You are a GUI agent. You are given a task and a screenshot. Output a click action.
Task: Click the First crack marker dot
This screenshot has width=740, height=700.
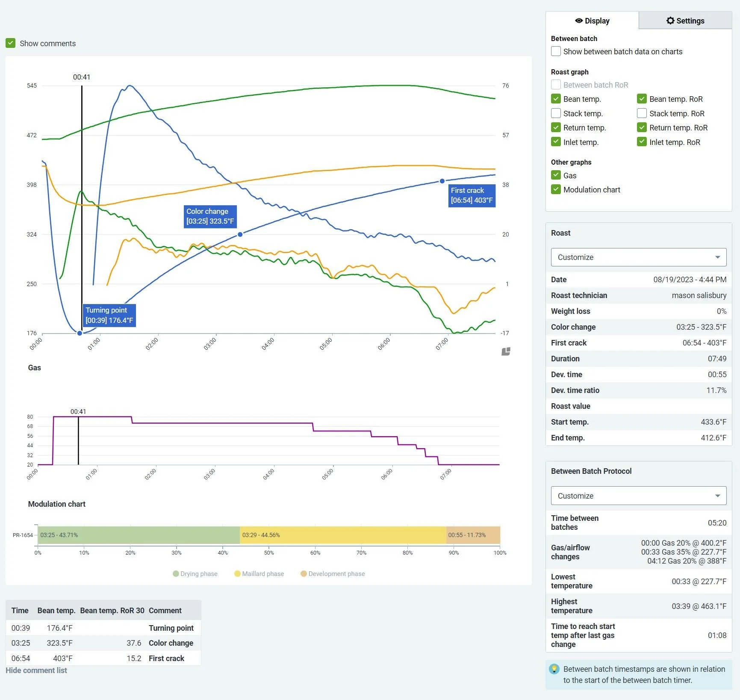coord(442,181)
